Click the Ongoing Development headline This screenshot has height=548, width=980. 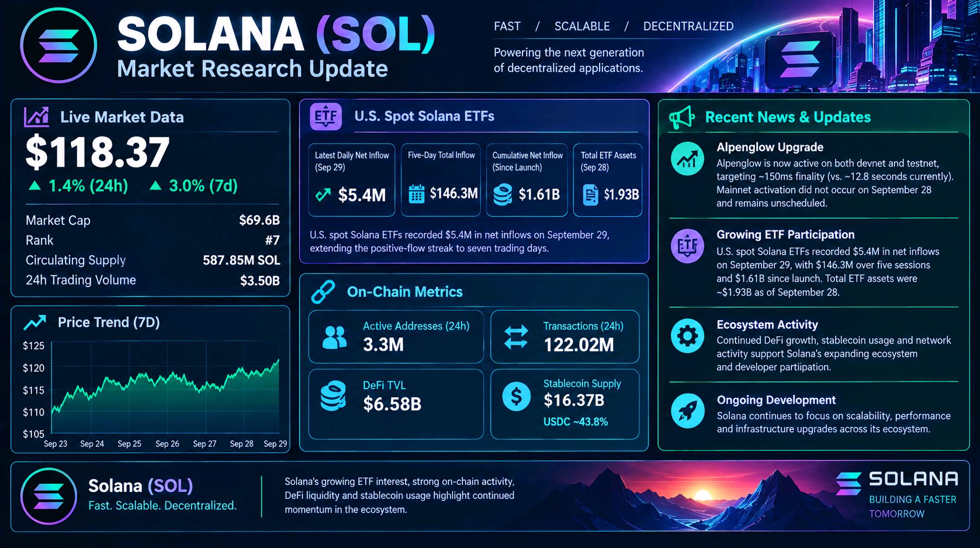(776, 400)
